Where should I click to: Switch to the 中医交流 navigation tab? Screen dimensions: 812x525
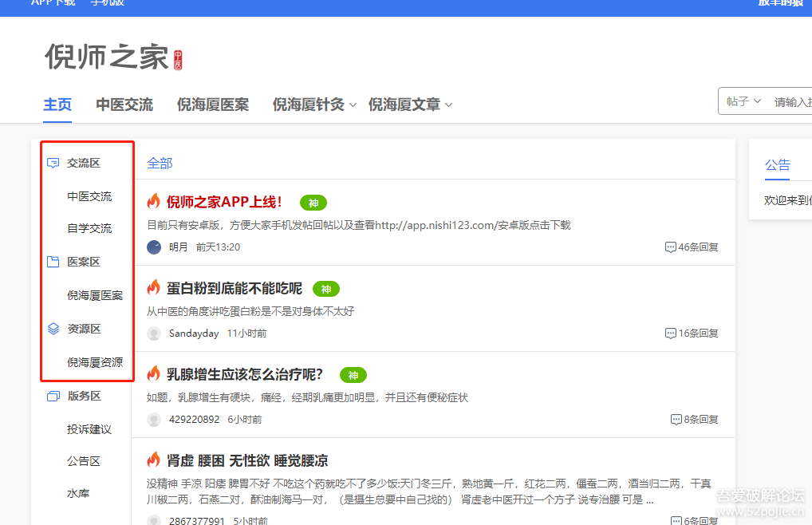click(x=124, y=105)
